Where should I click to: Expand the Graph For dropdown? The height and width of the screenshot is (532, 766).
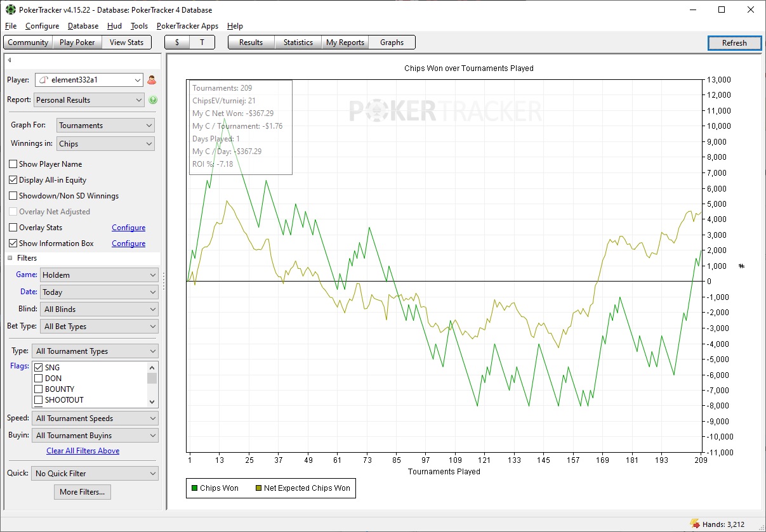point(105,126)
